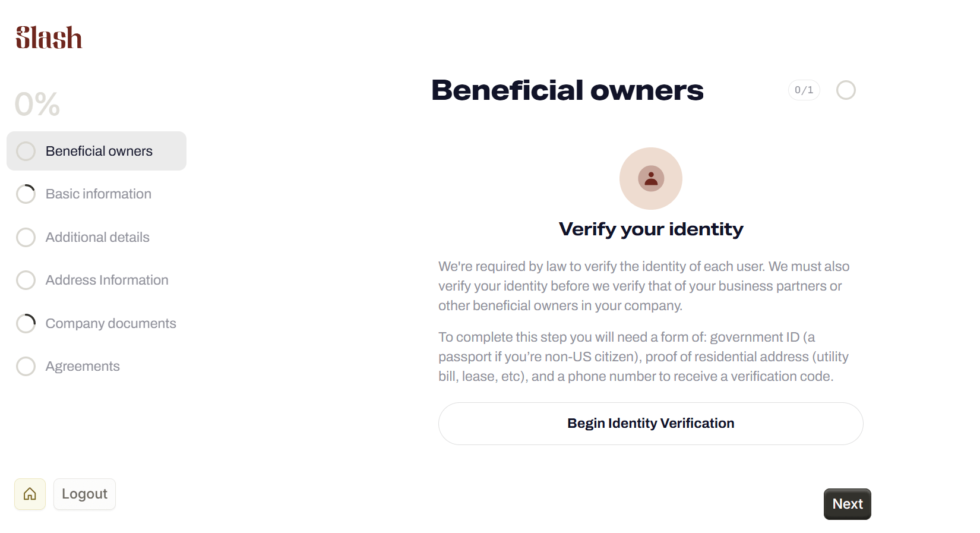Image resolution: width=980 pixels, height=533 pixels.
Task: Switch to the Agreements step
Action: tap(83, 366)
